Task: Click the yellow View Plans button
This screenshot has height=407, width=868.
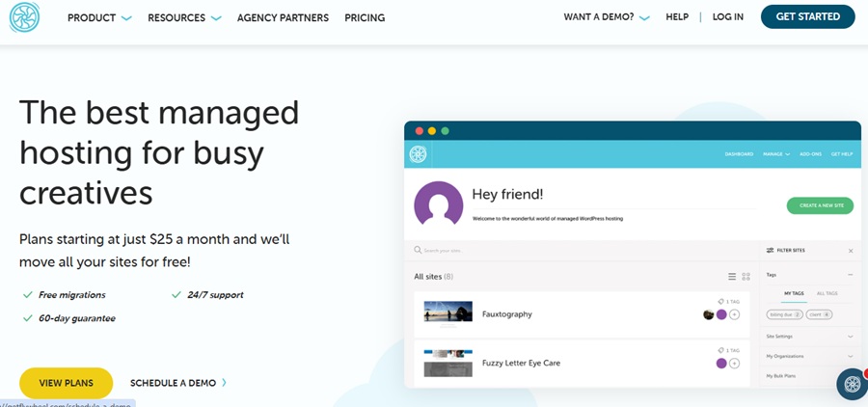Action: point(66,383)
